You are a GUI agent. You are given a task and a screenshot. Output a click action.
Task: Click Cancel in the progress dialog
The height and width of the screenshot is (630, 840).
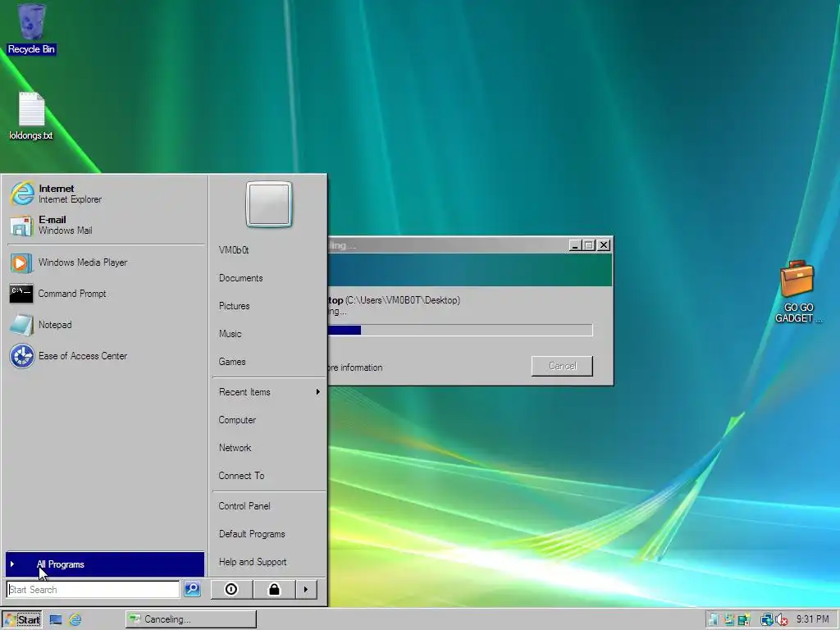click(x=562, y=366)
